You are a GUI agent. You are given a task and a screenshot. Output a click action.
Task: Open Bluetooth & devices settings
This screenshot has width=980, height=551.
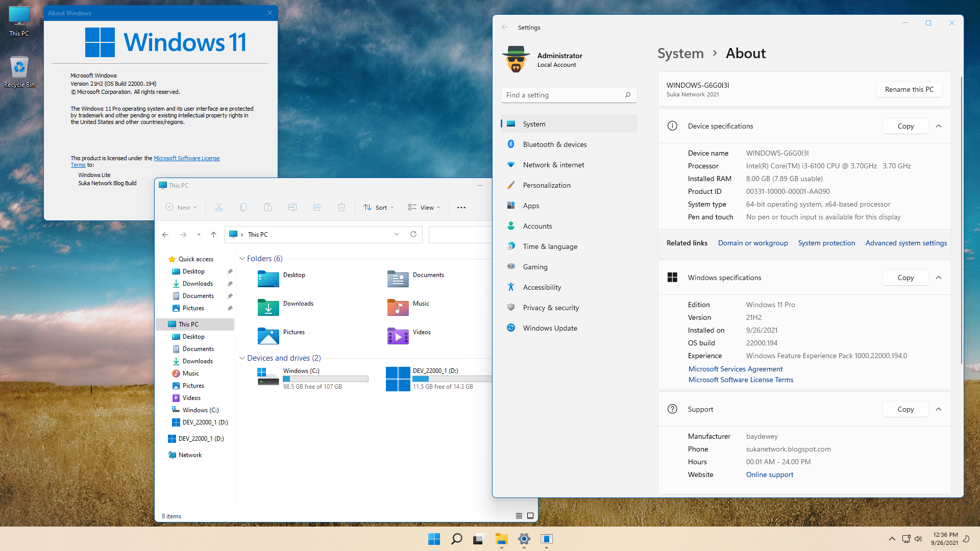555,144
